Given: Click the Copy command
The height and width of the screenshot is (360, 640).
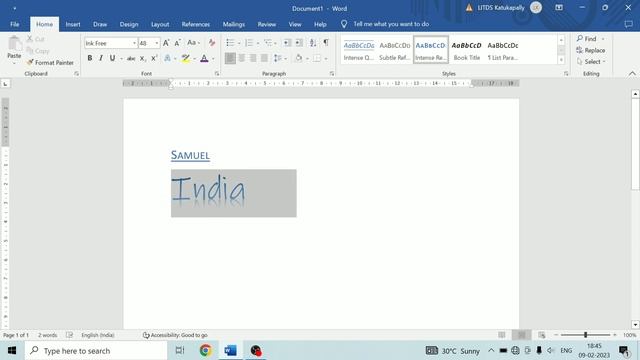Looking at the screenshot, I should [x=38, y=51].
